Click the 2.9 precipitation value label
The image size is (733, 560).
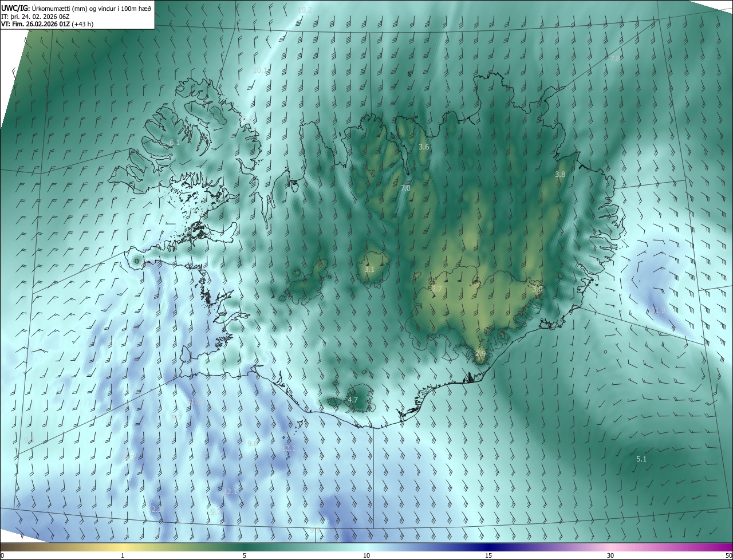coord(480,354)
